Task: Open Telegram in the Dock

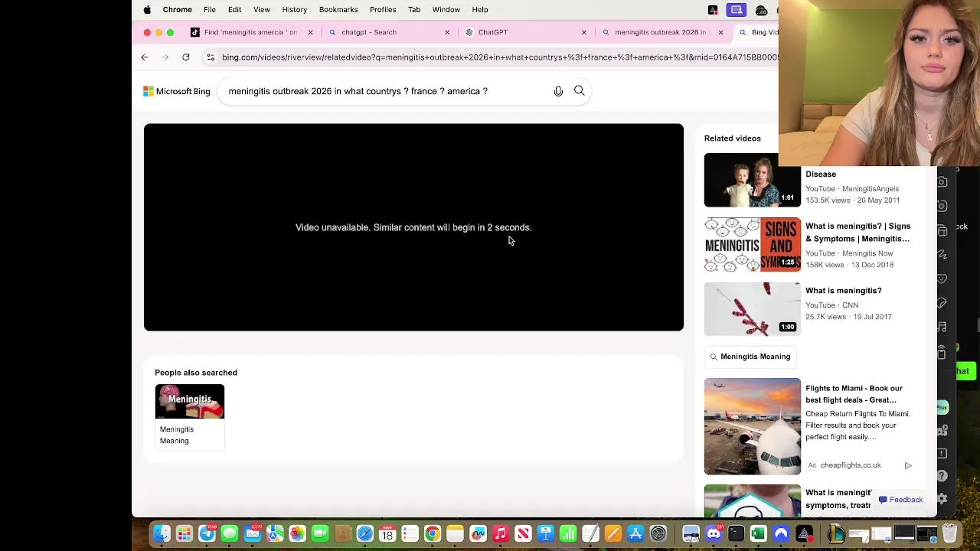Action: coord(207,533)
